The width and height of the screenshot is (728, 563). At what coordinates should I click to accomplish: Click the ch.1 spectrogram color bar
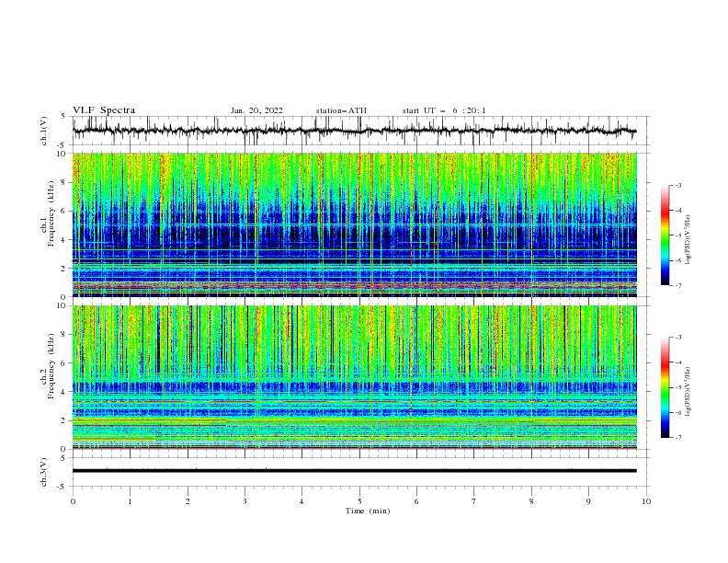pos(665,235)
